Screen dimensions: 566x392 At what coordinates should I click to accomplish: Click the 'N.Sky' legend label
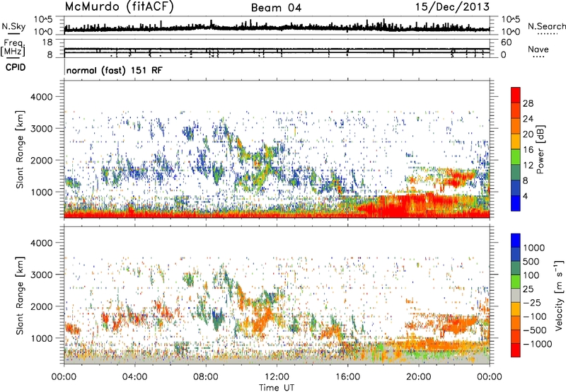point(13,26)
